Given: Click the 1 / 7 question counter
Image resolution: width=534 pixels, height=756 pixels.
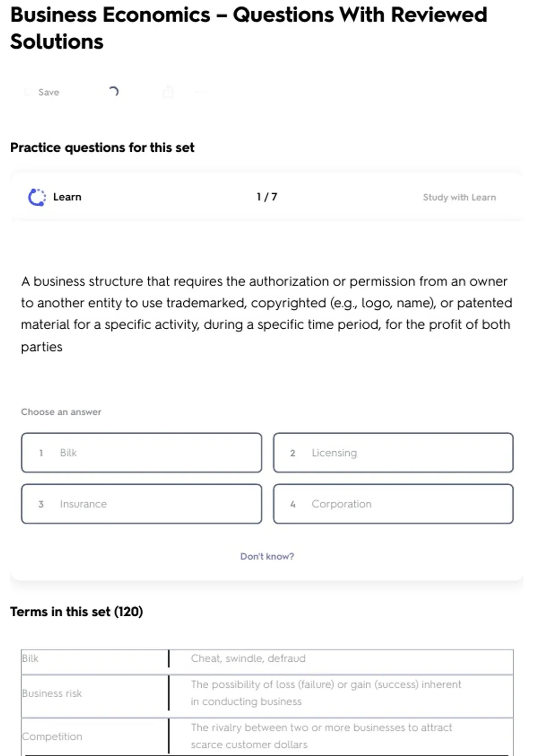Looking at the screenshot, I should pos(267,197).
